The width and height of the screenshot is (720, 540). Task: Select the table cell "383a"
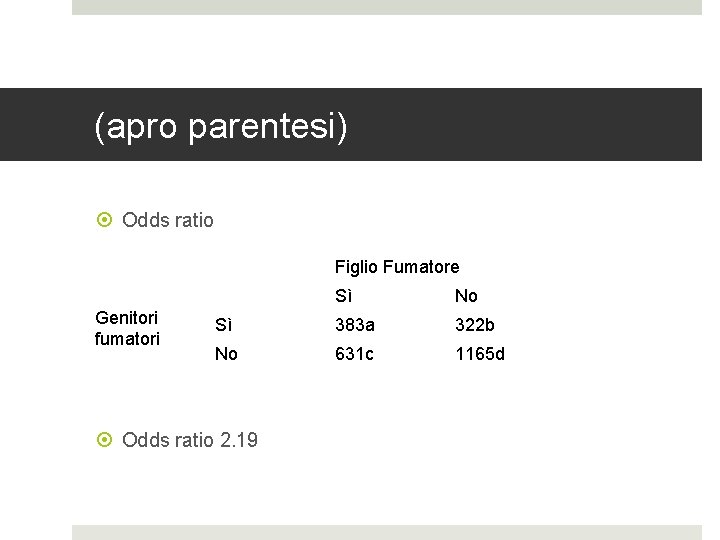click(355, 325)
